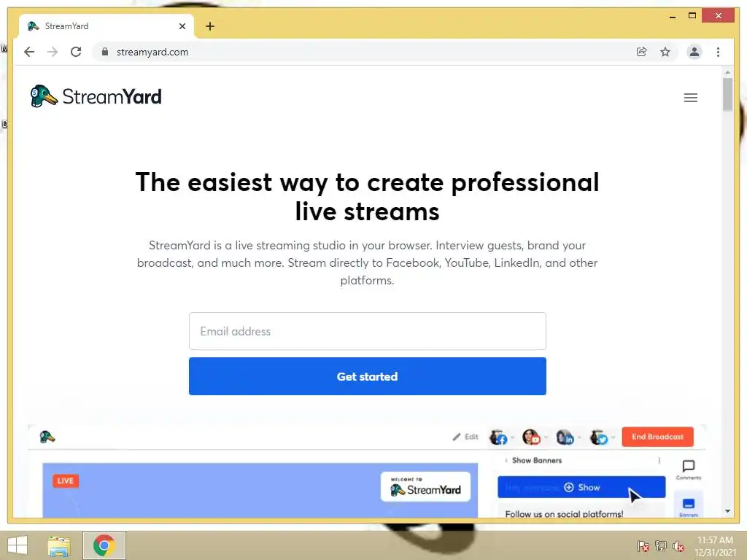Click the Show Banners back chevron
The image size is (747, 560).
pyautogui.click(x=506, y=461)
